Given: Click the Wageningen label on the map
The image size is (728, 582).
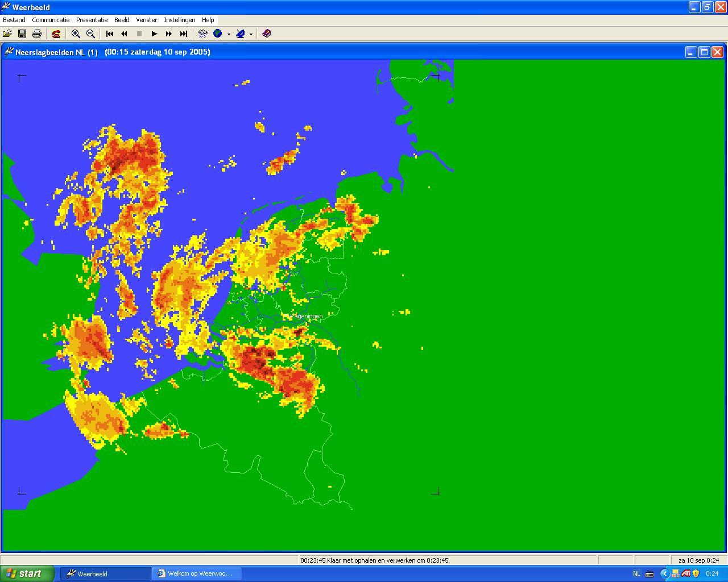Looking at the screenshot, I should click(306, 316).
